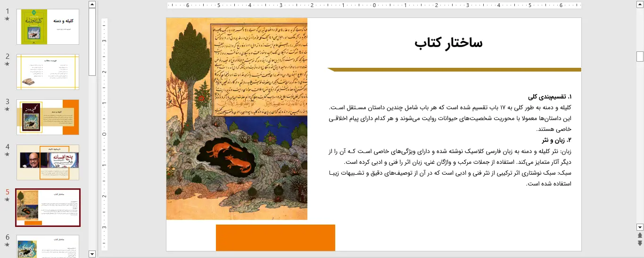644x258 pixels.
Task: Select the Persian miniature painting image
Action: (x=237, y=119)
